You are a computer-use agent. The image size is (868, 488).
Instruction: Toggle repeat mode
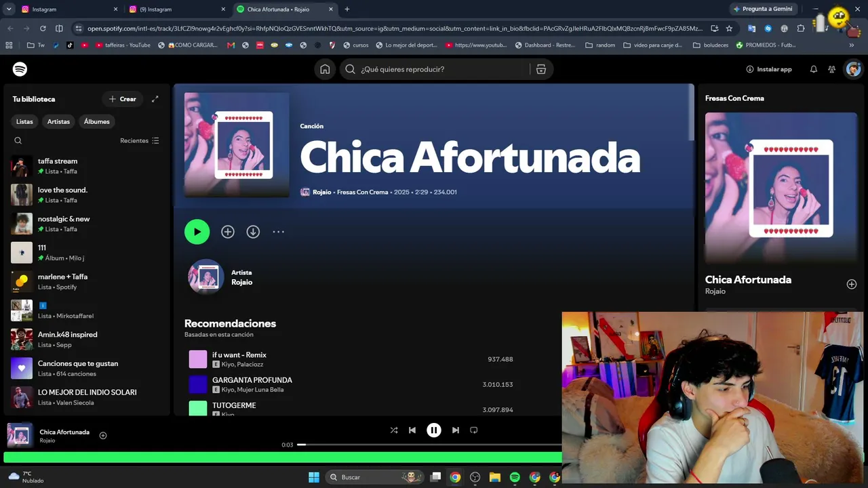click(474, 430)
